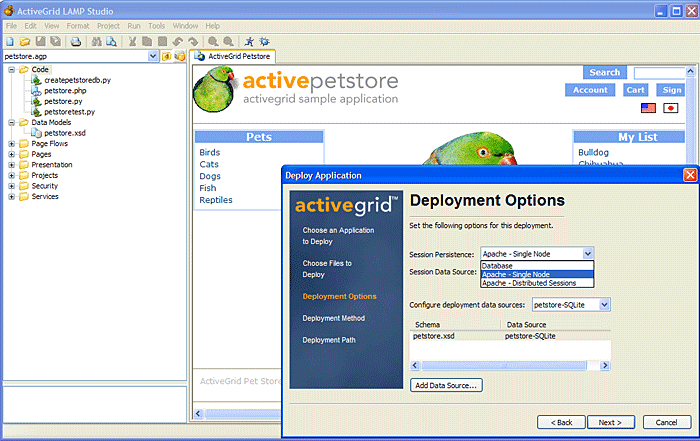Click the US flag icon

coord(648,108)
